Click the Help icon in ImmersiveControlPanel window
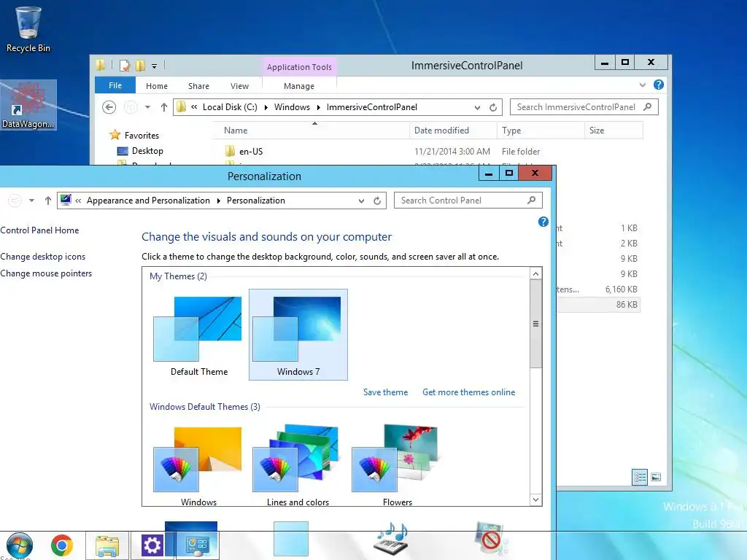This screenshot has width=747, height=560. coord(659,85)
